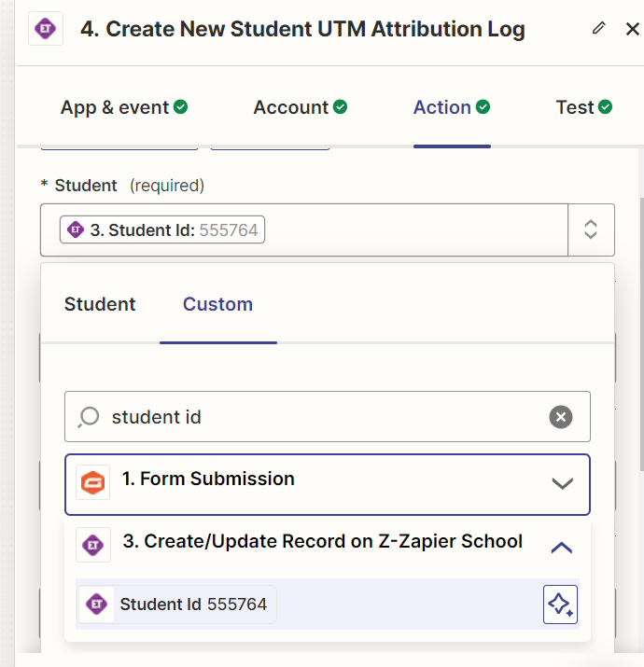Expand the '1. Form Submission' step
Viewport: 644px width, 667px height.
(x=328, y=484)
